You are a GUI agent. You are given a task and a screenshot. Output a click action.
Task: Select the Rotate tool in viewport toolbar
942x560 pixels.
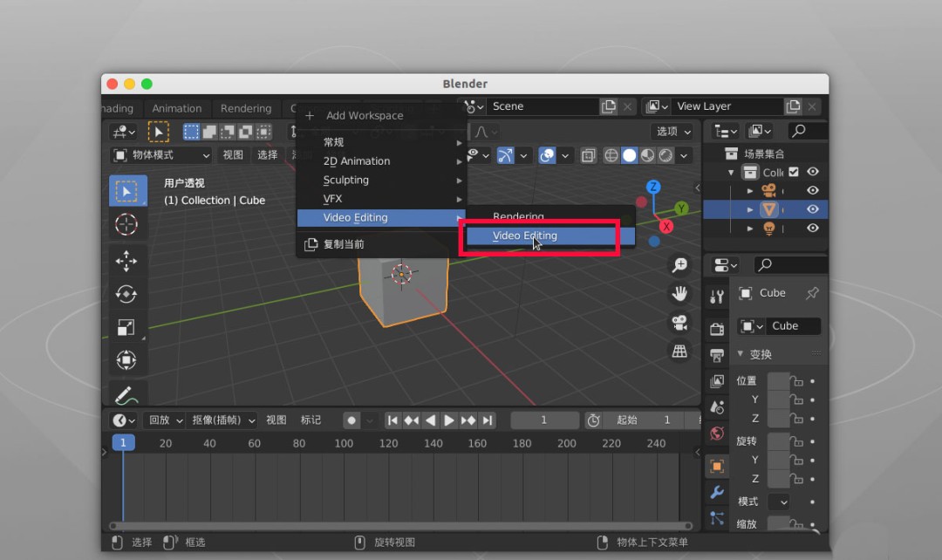[126, 295]
